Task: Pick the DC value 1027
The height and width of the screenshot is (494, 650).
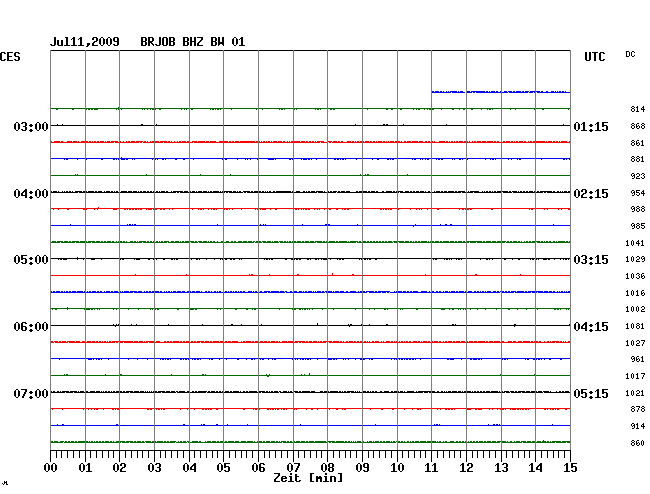Action: [x=635, y=343]
